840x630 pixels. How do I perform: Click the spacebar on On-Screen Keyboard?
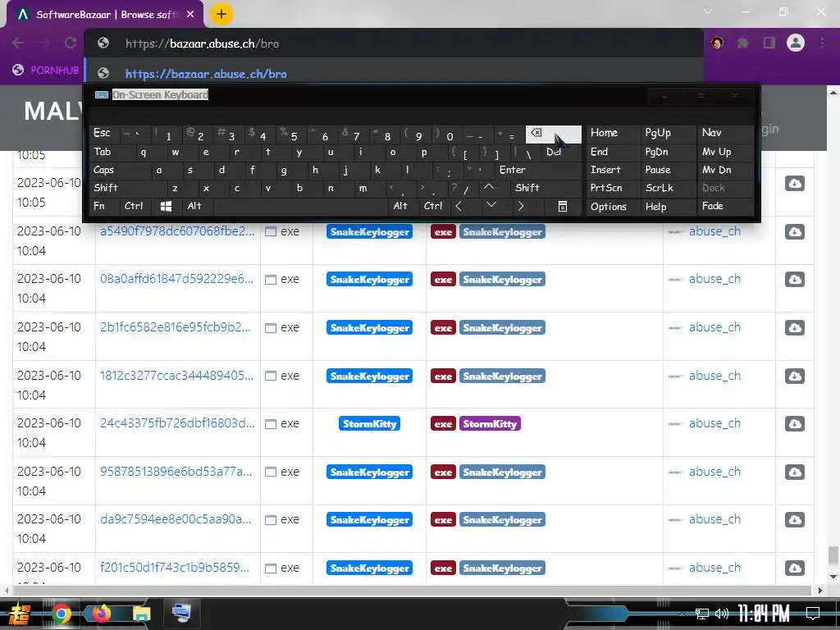[x=301, y=206]
